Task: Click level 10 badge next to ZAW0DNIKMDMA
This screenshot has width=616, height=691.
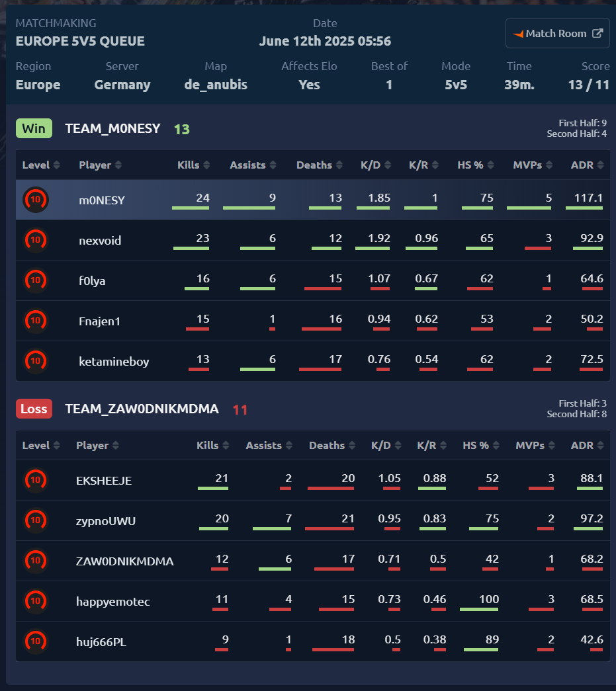Action: point(35,561)
